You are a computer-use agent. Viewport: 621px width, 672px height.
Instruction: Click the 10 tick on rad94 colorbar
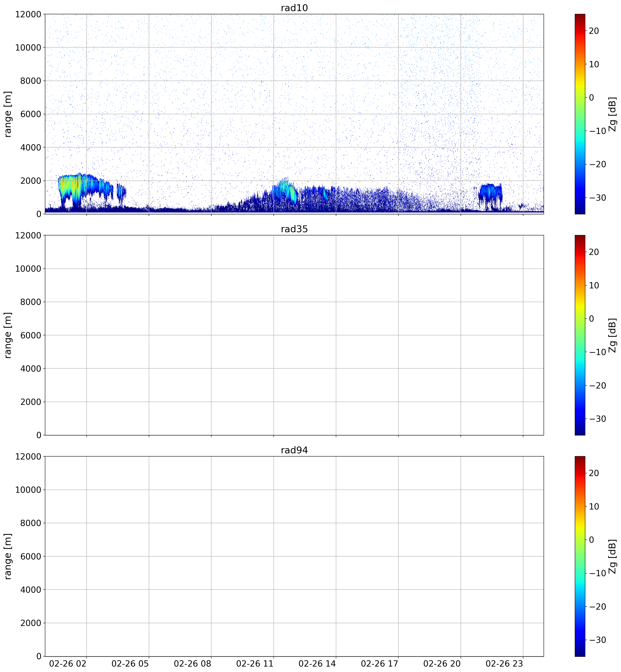click(594, 506)
